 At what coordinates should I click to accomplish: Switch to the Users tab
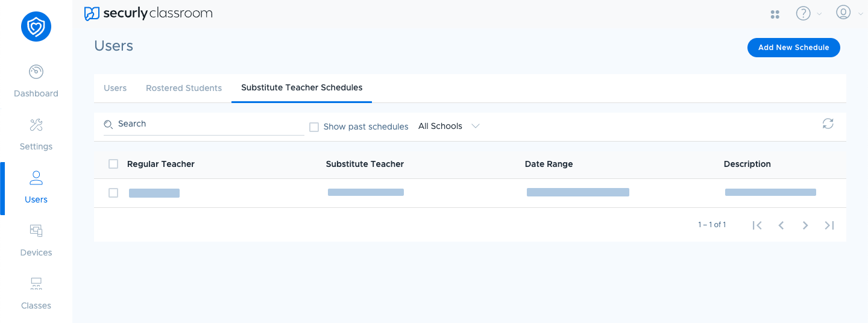click(115, 88)
